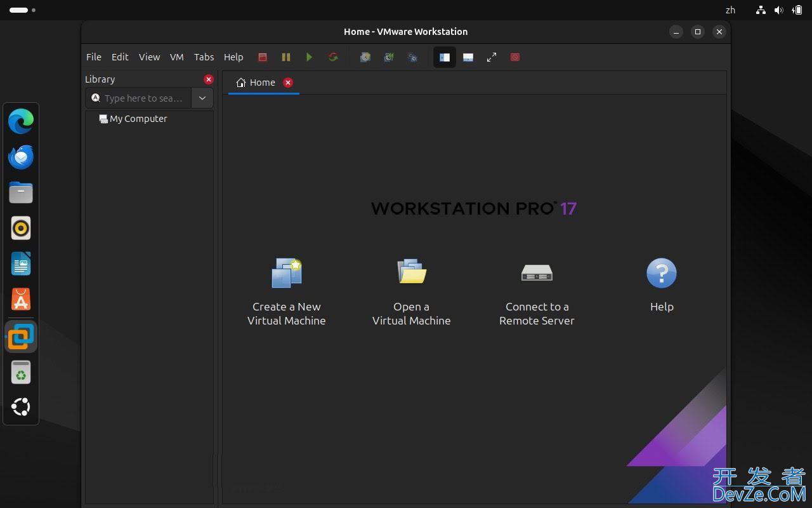
Task: Open the Files manager from the dock
Action: coord(21,192)
